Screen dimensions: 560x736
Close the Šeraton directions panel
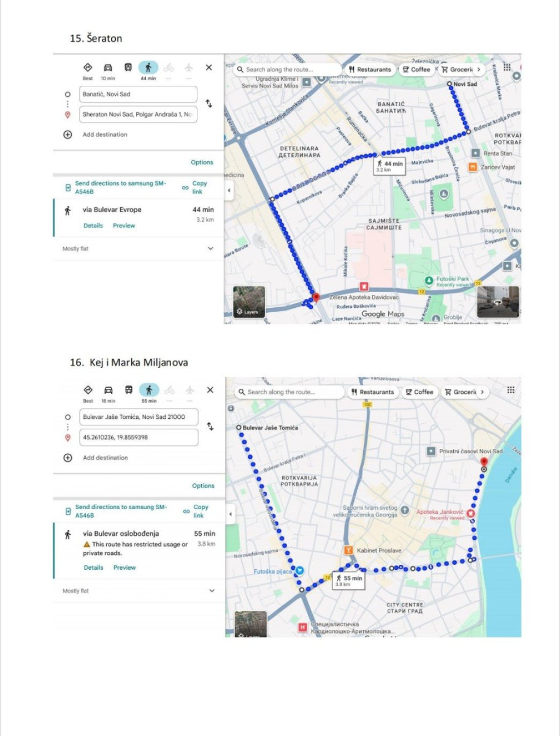(x=209, y=68)
